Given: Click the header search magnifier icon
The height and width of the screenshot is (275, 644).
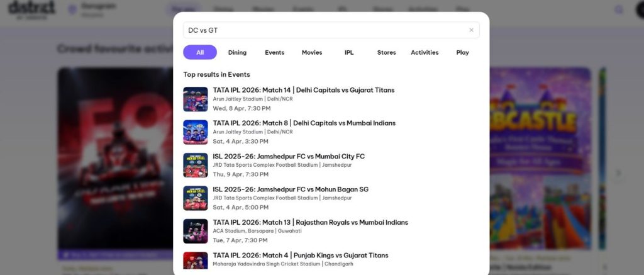Looking at the screenshot, I should (619, 9).
